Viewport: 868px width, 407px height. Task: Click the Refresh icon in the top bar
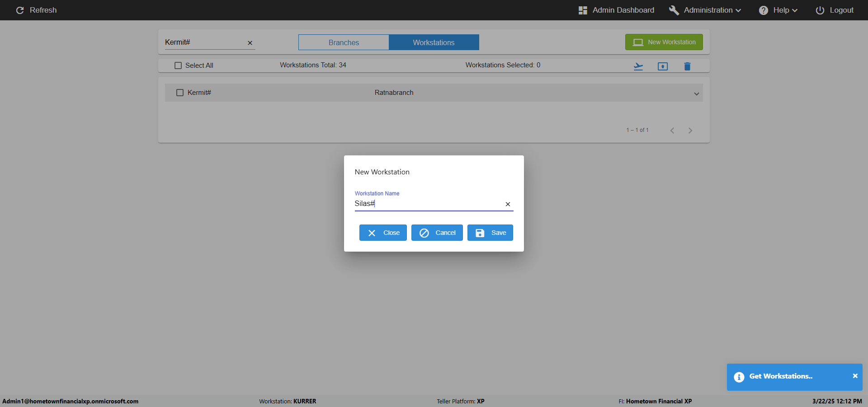click(x=20, y=10)
